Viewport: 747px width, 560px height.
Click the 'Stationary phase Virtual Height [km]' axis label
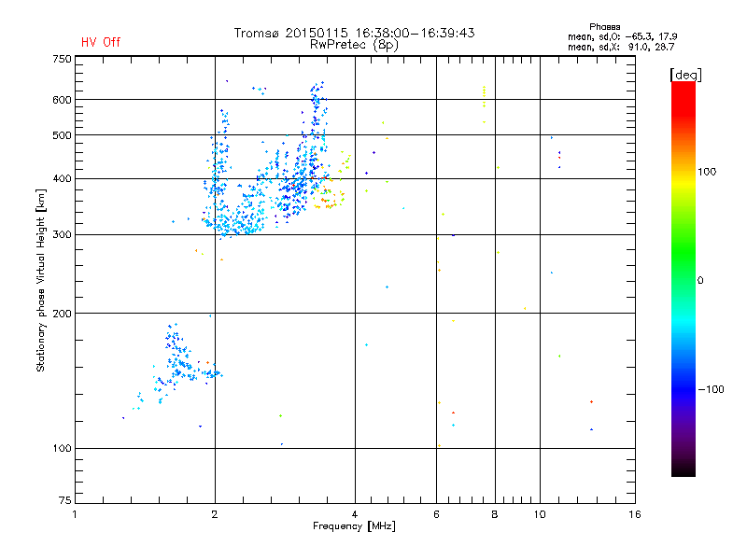pyautogui.click(x=41, y=280)
